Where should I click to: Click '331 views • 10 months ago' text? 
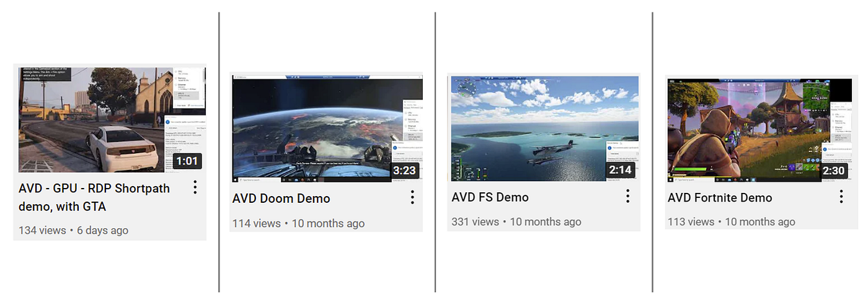[516, 221]
